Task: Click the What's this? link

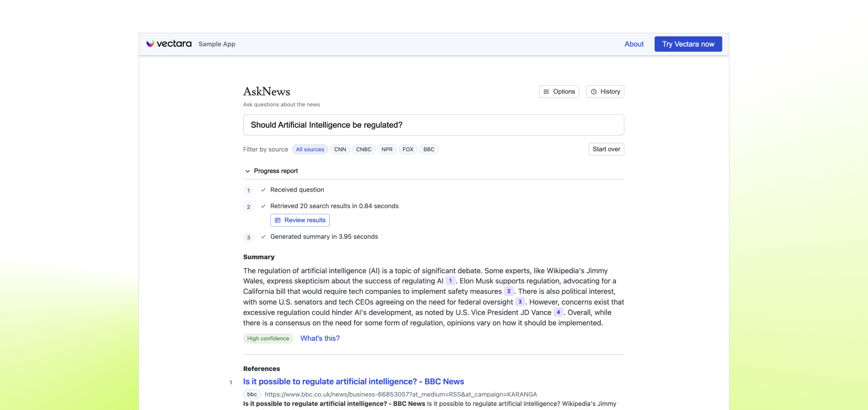Action: click(320, 338)
